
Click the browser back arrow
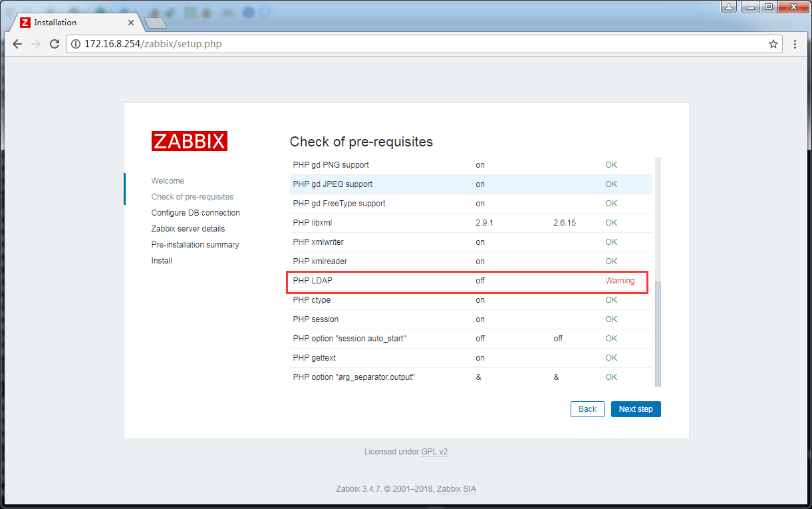click(x=17, y=44)
